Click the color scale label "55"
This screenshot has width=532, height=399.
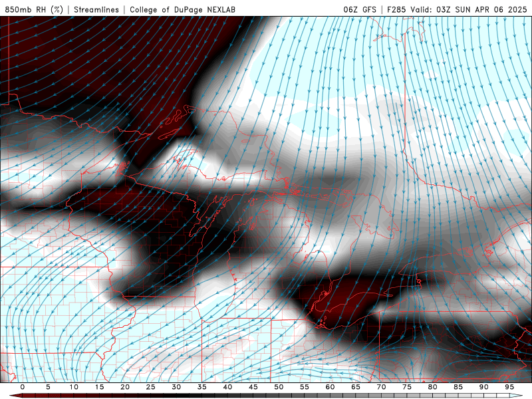pos(305,387)
